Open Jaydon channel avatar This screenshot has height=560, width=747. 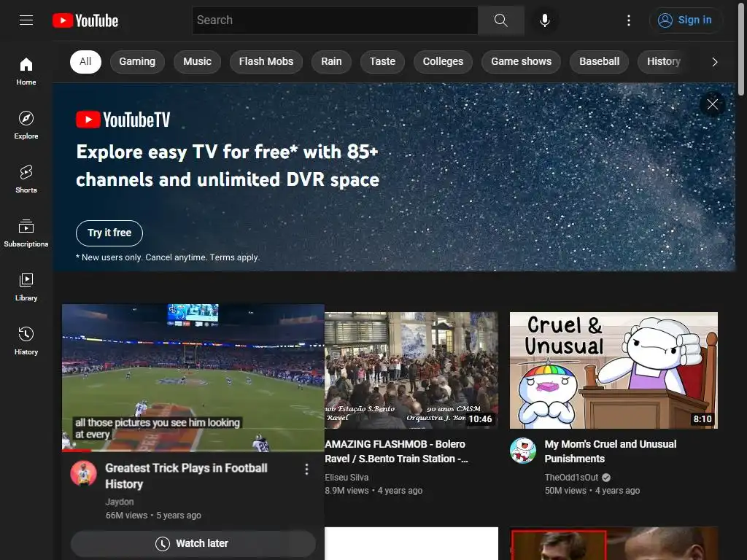tap(83, 473)
